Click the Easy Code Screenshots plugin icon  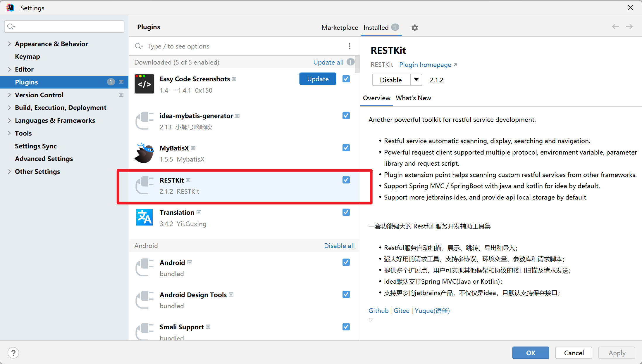pyautogui.click(x=144, y=84)
